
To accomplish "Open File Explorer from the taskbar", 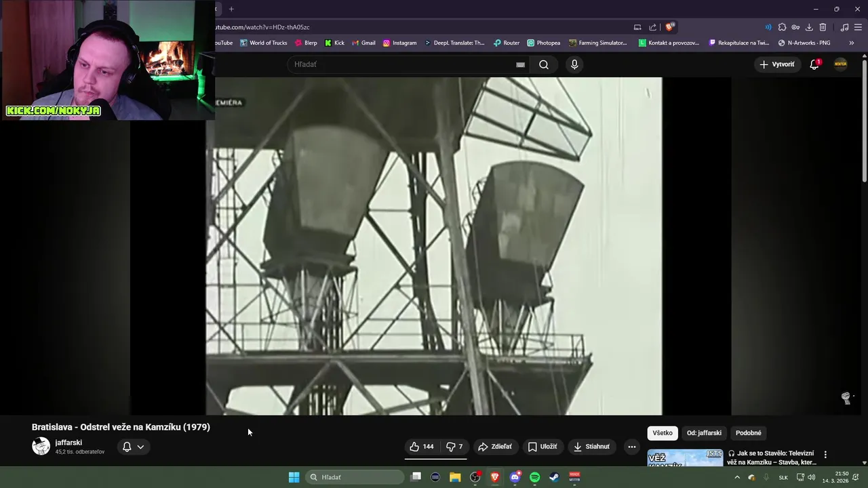I will pyautogui.click(x=455, y=477).
